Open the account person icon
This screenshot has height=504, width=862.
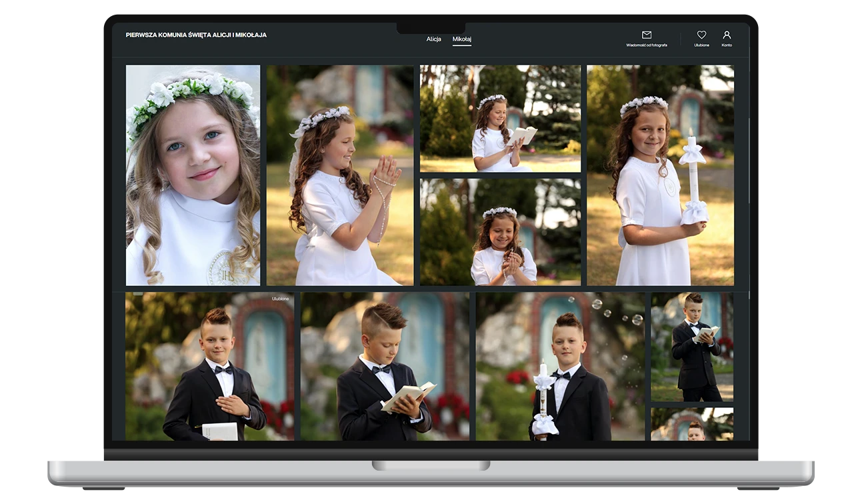(x=727, y=35)
